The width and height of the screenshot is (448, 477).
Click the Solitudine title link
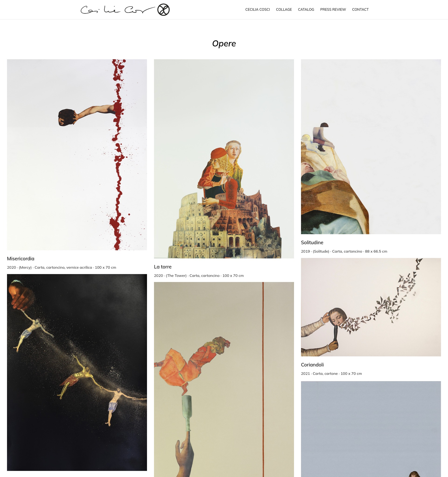point(312,243)
